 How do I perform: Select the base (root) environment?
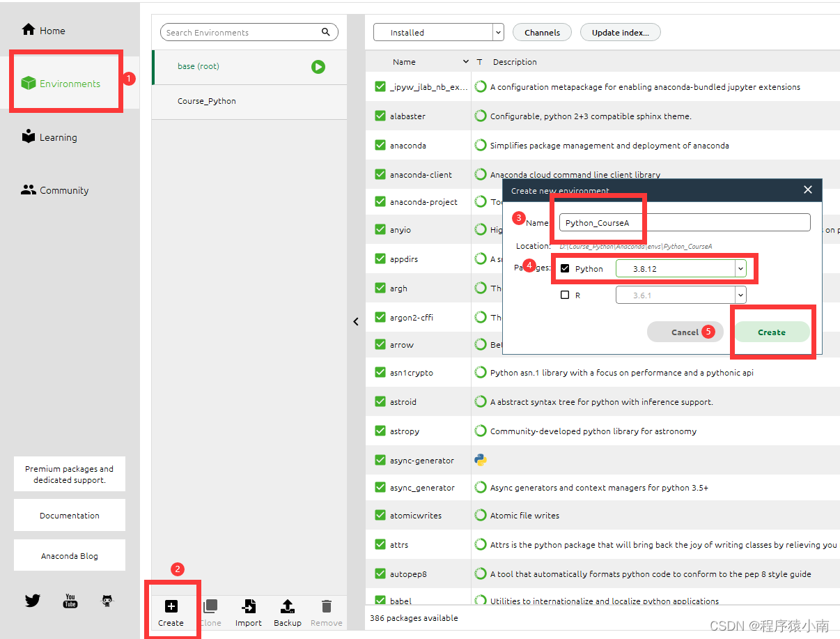[249, 67]
